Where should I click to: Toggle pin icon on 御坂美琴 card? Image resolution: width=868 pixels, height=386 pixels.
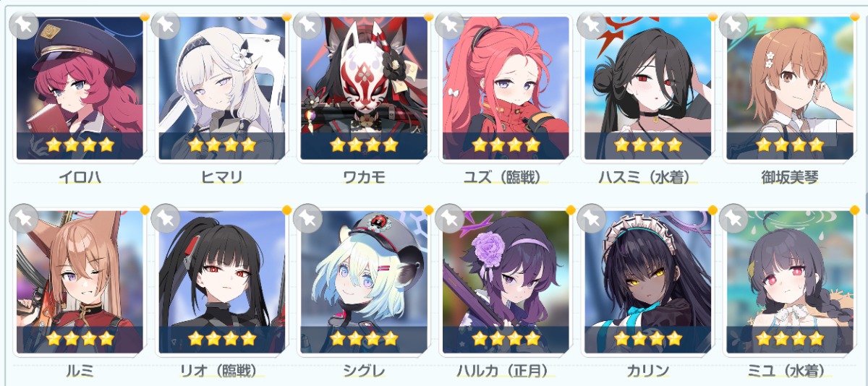(x=733, y=25)
